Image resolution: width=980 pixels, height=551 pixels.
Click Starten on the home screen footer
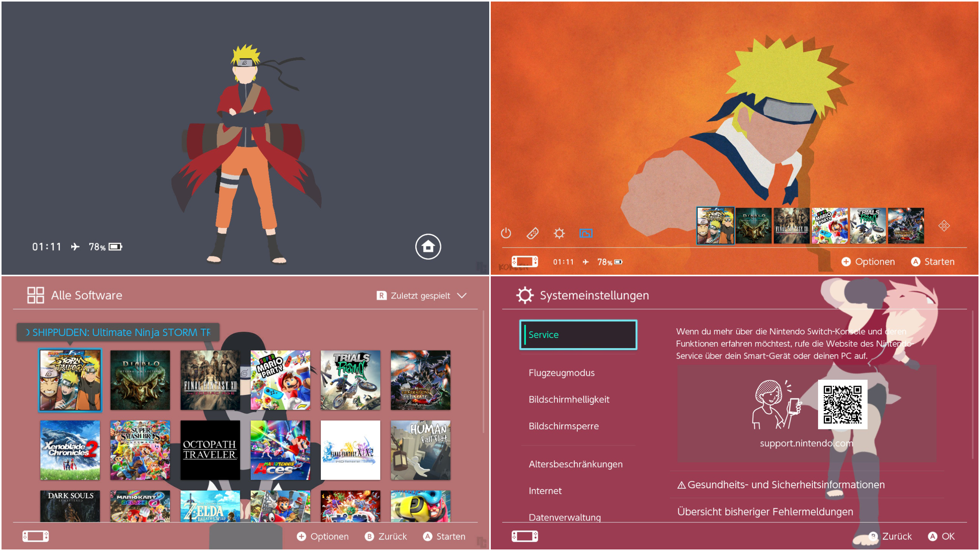coord(933,262)
